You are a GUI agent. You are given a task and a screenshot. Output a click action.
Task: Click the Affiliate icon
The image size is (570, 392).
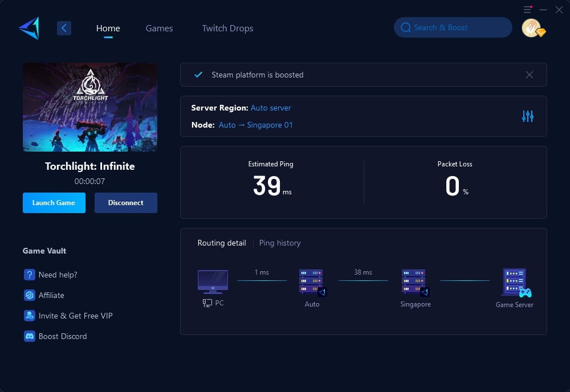(x=30, y=295)
